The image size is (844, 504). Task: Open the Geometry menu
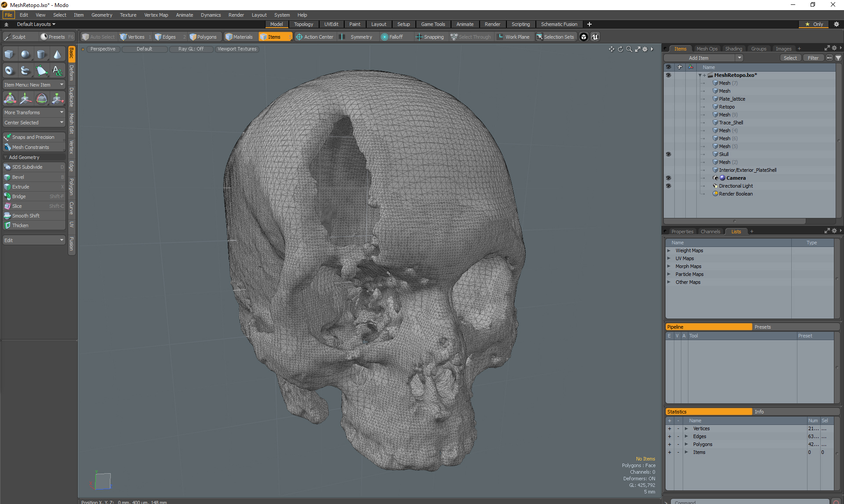(x=102, y=15)
